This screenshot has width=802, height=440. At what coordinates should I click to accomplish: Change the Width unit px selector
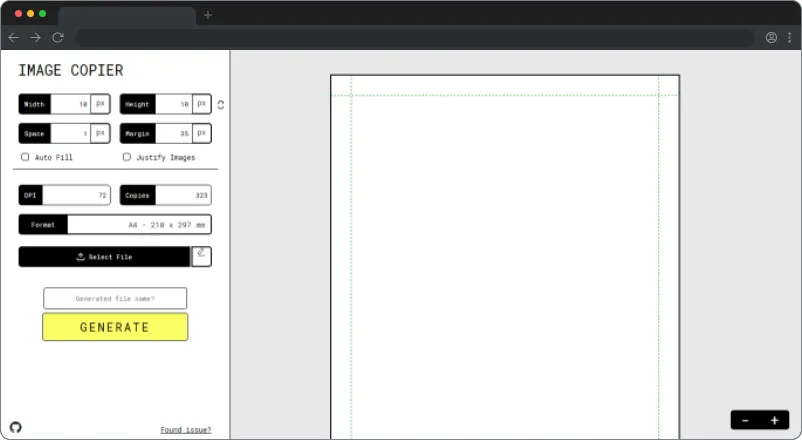point(100,104)
